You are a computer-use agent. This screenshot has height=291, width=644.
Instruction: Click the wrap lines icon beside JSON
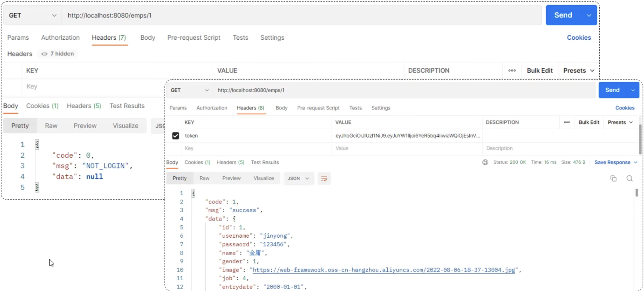[324, 178]
